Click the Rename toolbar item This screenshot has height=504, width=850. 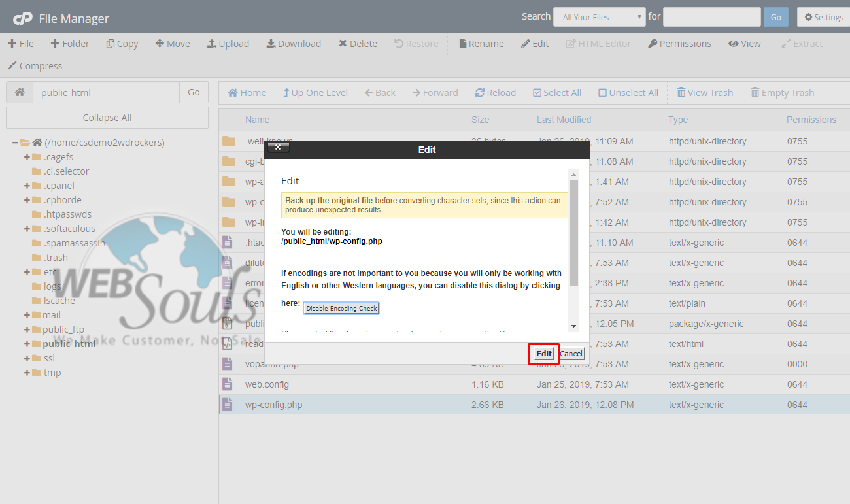(481, 44)
